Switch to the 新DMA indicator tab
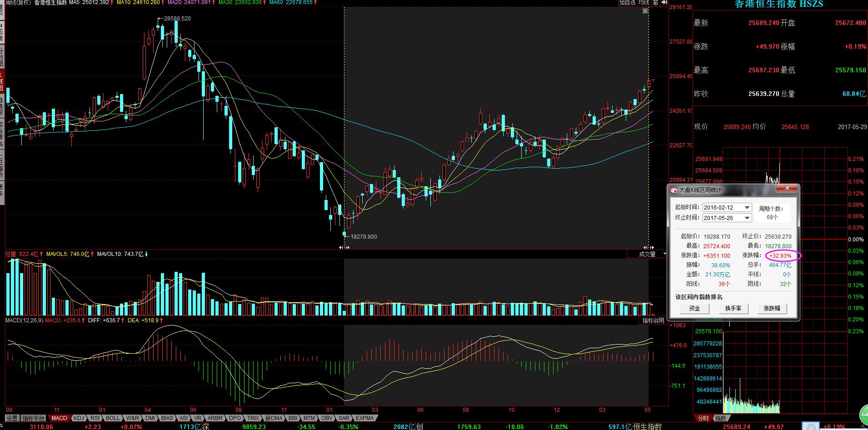 tap(274, 418)
